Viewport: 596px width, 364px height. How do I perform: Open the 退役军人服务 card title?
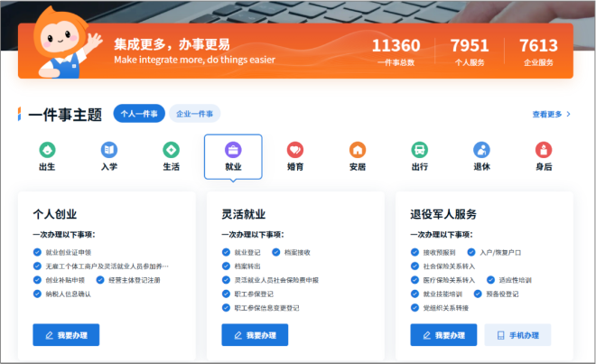click(443, 214)
